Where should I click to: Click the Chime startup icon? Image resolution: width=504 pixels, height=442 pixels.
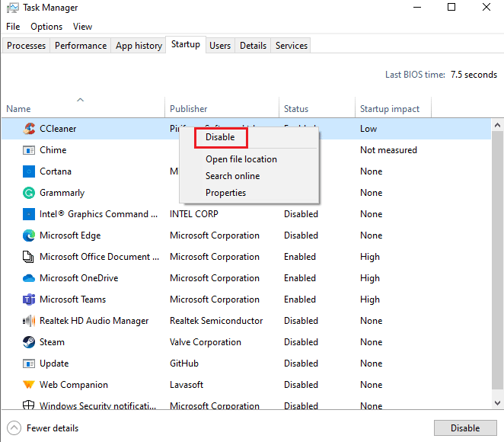[x=29, y=150]
